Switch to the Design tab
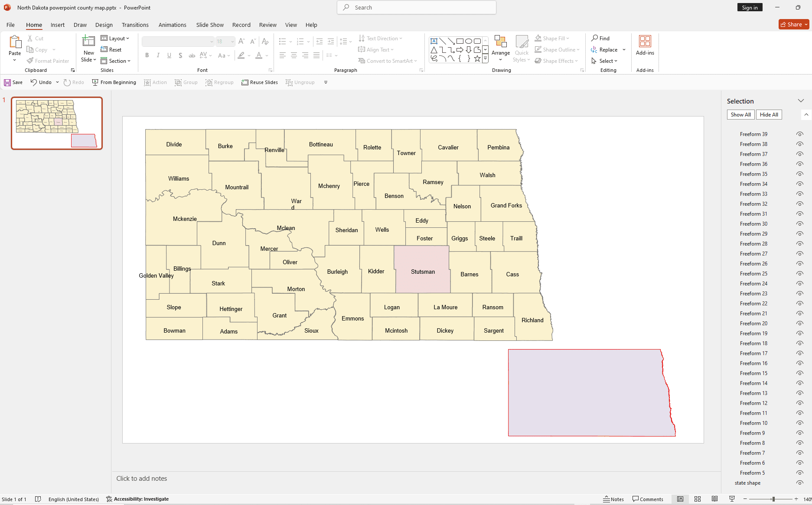 coord(104,25)
